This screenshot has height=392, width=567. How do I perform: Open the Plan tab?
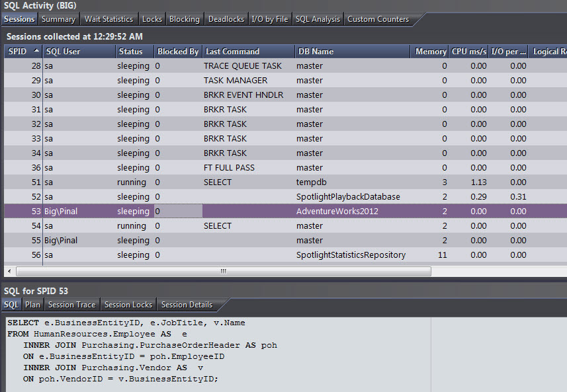pyautogui.click(x=32, y=305)
